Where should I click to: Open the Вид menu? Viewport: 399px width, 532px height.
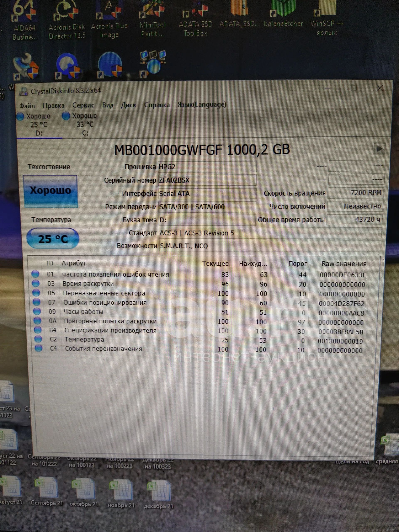[x=108, y=105]
